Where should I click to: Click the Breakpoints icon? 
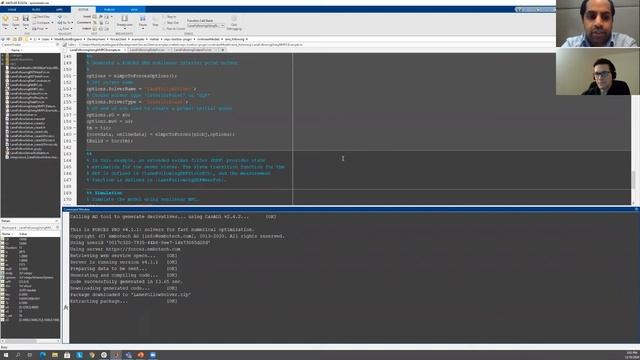(x=124, y=19)
